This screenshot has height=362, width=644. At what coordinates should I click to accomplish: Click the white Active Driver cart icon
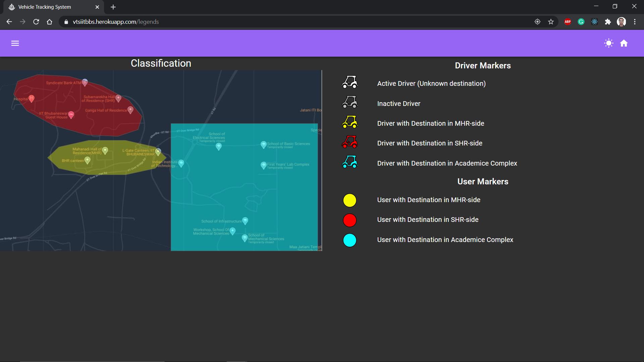point(350,82)
